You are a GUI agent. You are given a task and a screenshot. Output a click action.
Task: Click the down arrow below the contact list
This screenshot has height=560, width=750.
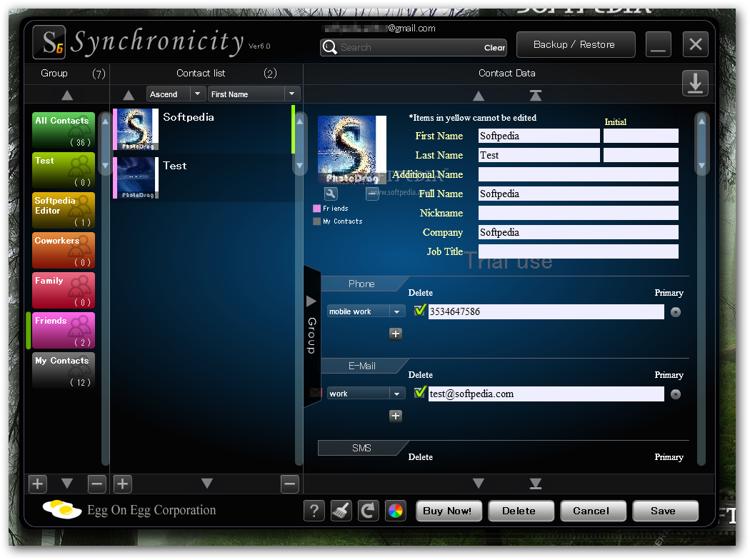pos(206,484)
